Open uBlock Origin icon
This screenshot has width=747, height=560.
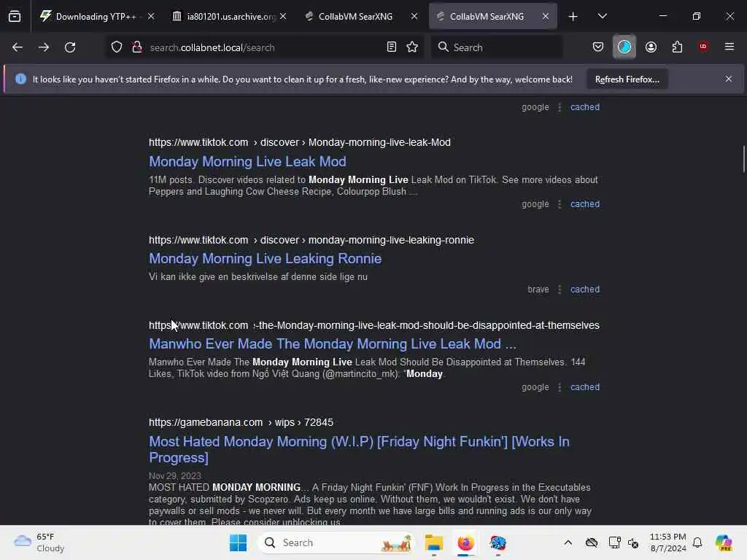coord(703,46)
